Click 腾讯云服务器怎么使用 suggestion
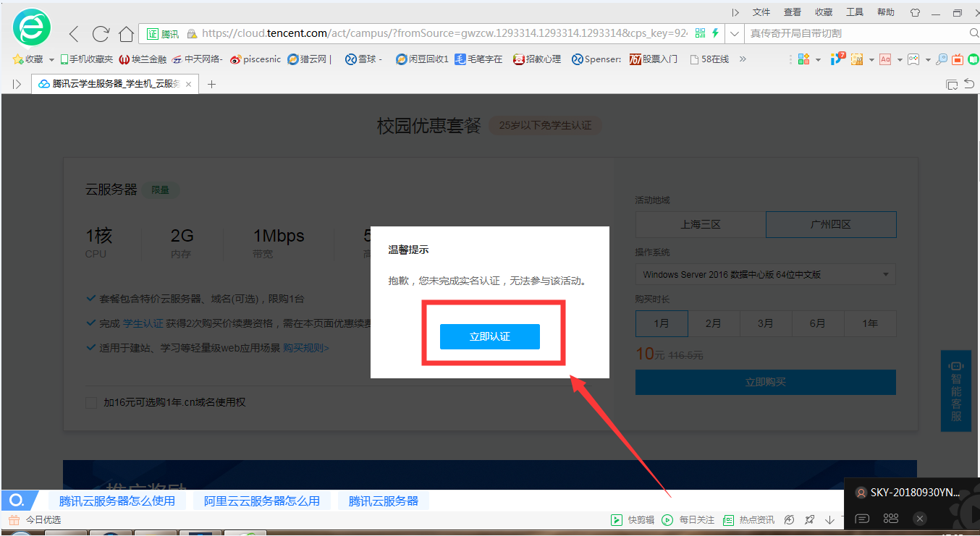The width and height of the screenshot is (980, 536). [117, 501]
